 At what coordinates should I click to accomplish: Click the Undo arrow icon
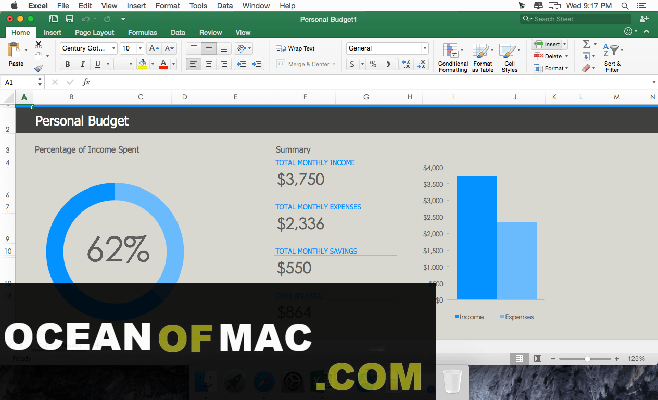(86, 19)
